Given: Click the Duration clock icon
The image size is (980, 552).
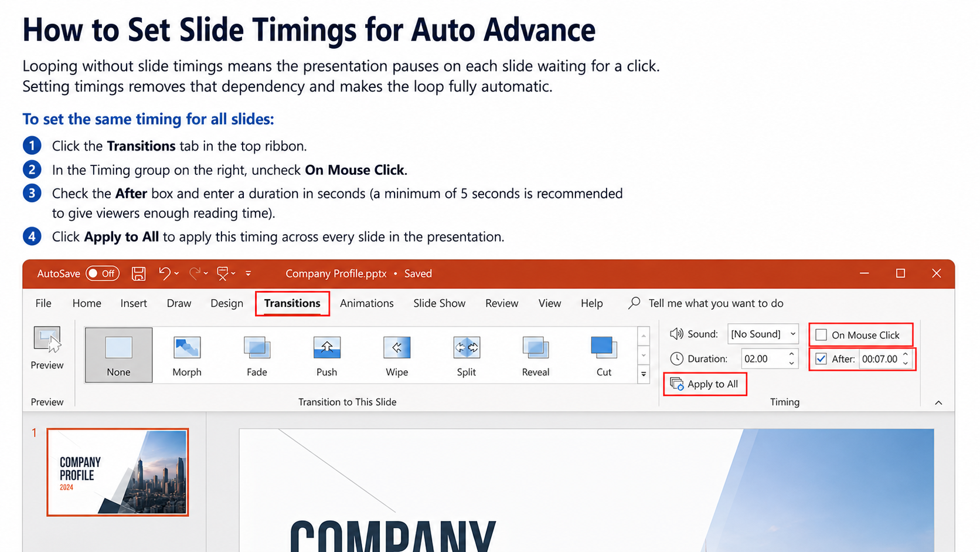Looking at the screenshot, I should tap(676, 358).
